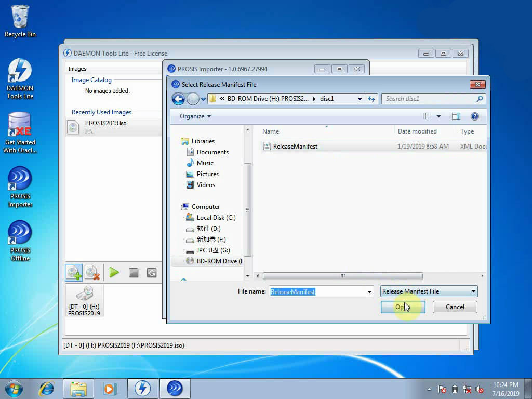Expand the File name history dropdown
The height and width of the screenshot is (399, 532).
[x=369, y=292]
